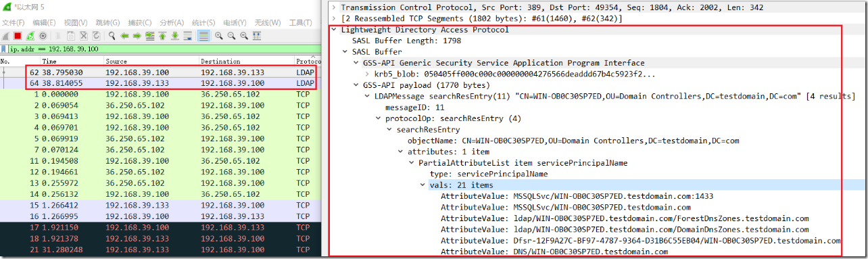The width and height of the screenshot is (868, 259).
Task: Select AttributeValue DNS/WIN-OB0C30SP7ED.testdomain.com
Action: tap(554, 252)
